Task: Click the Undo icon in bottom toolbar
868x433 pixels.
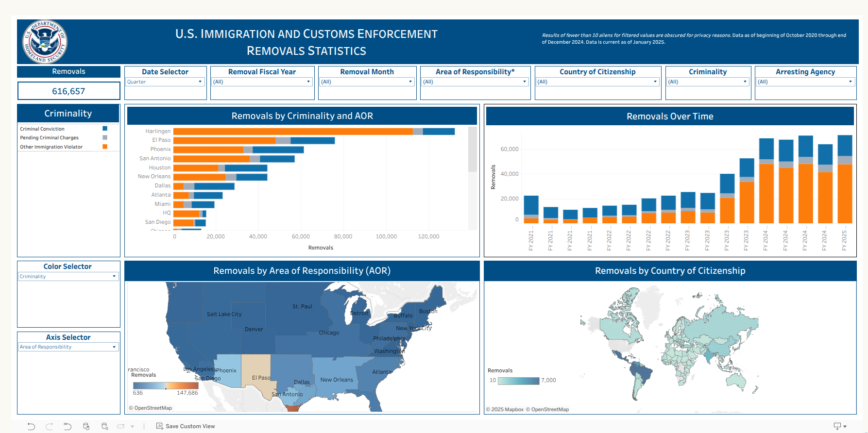Action: point(31,426)
